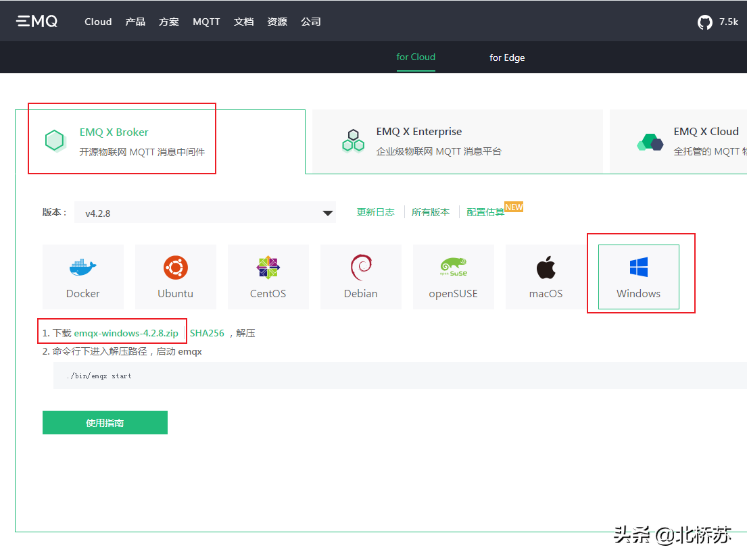This screenshot has width=747, height=560.
Task: Click the green 使用指南 button
Action: [x=105, y=422]
